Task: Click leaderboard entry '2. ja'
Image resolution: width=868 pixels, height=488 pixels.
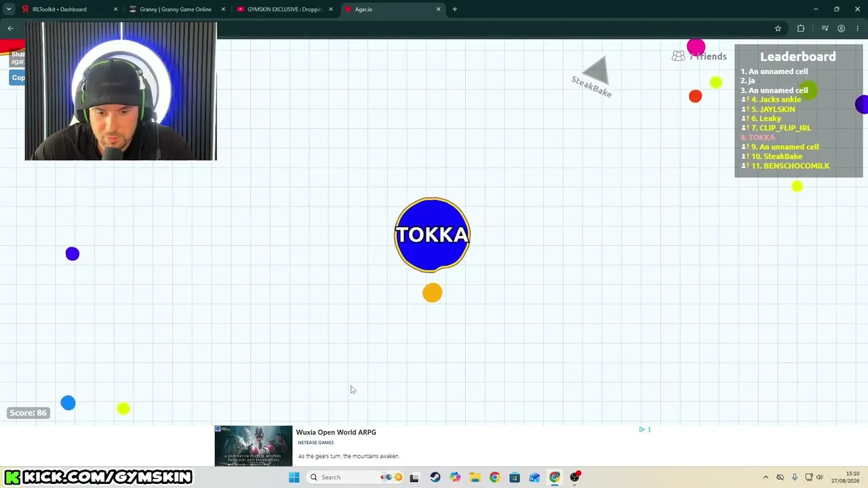Action: [x=747, y=81]
